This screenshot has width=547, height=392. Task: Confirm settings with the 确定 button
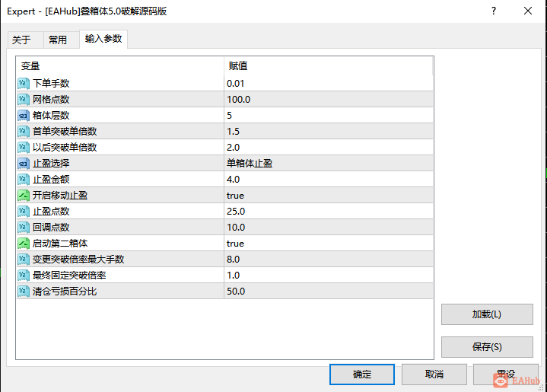[362, 374]
